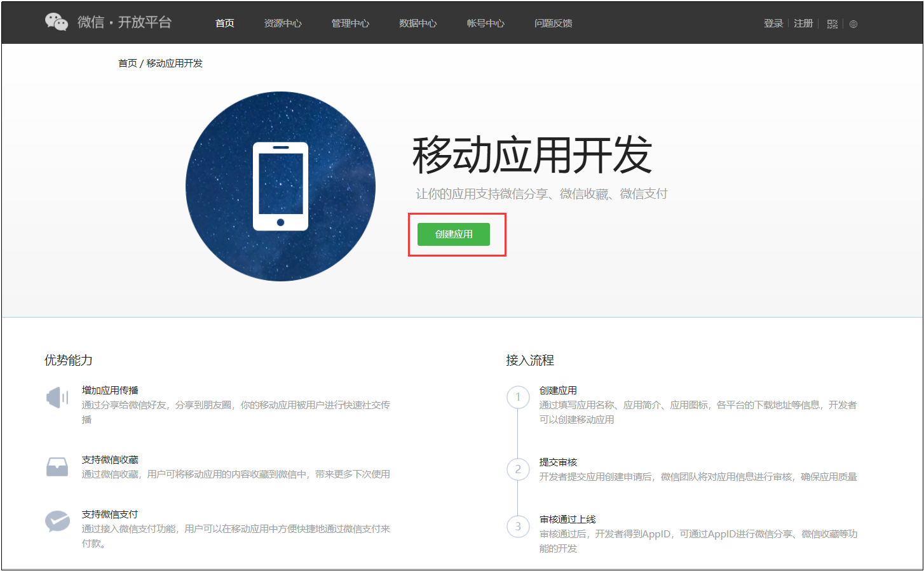Go to the 首页 nav tab
Viewport: 924px width, 571px height.
pos(224,24)
